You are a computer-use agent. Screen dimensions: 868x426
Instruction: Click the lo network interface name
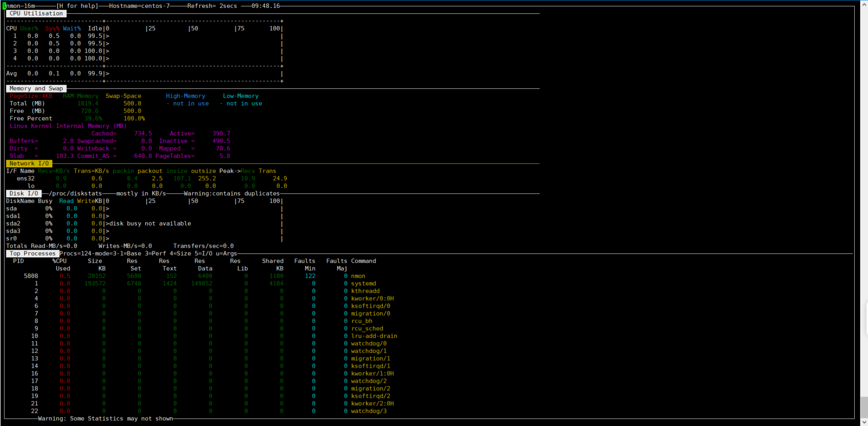31,186
